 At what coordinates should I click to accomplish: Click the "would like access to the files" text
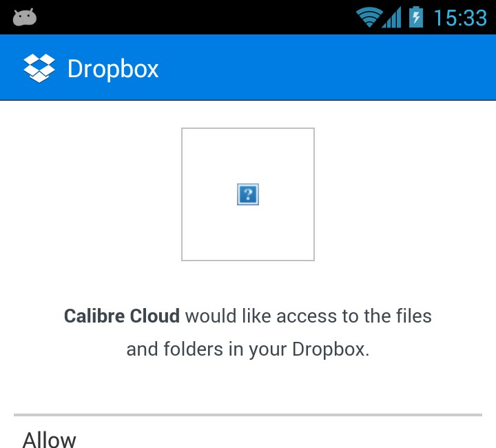309,316
